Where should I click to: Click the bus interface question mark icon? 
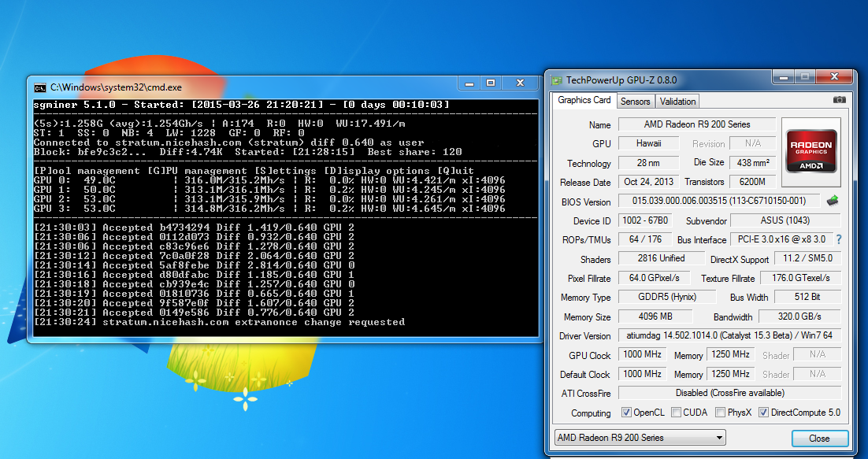pyautogui.click(x=839, y=239)
